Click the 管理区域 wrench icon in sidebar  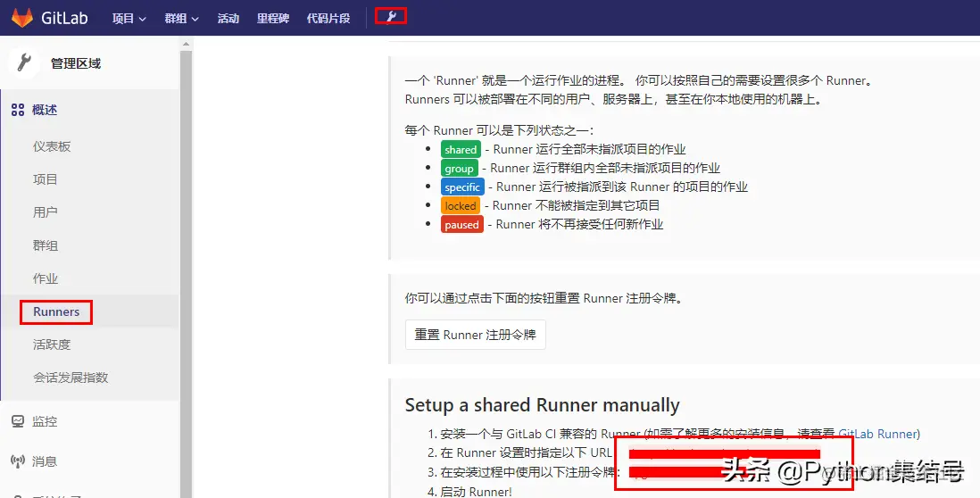pyautogui.click(x=24, y=62)
